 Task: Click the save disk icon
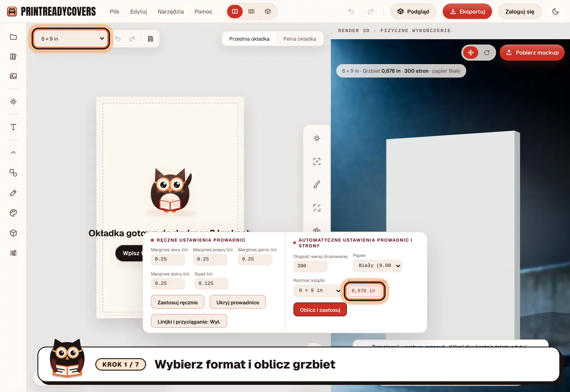(150, 39)
